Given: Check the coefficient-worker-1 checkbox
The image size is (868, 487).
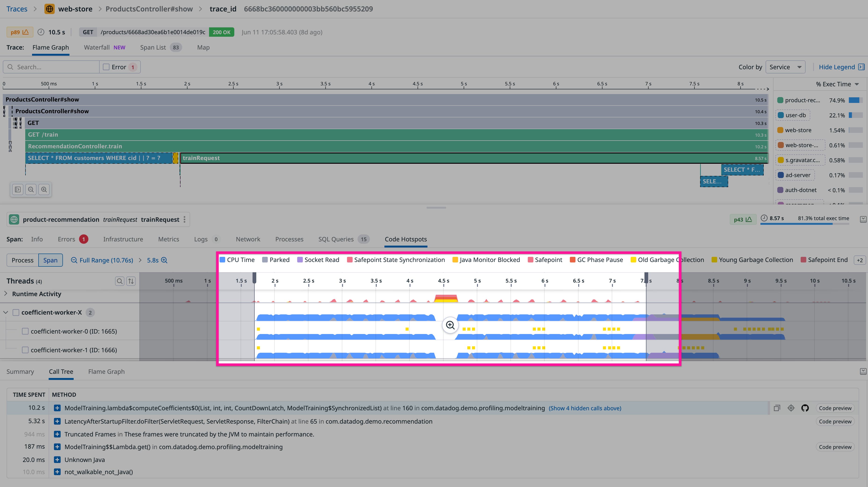Looking at the screenshot, I should [x=25, y=350].
